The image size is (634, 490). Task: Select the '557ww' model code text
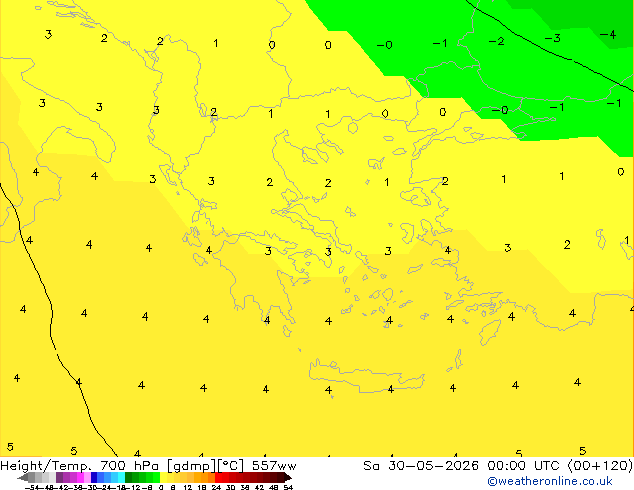[x=274, y=466]
